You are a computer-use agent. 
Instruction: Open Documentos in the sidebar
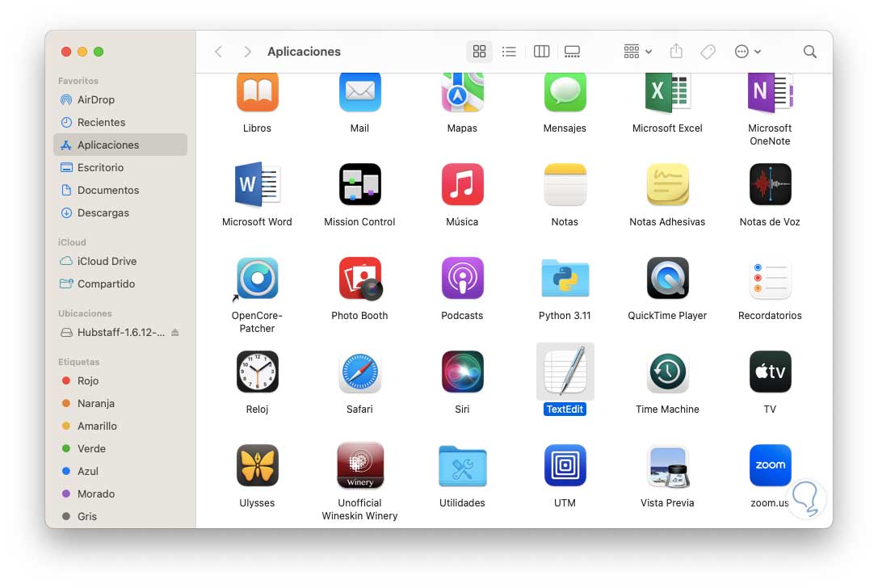click(x=120, y=190)
